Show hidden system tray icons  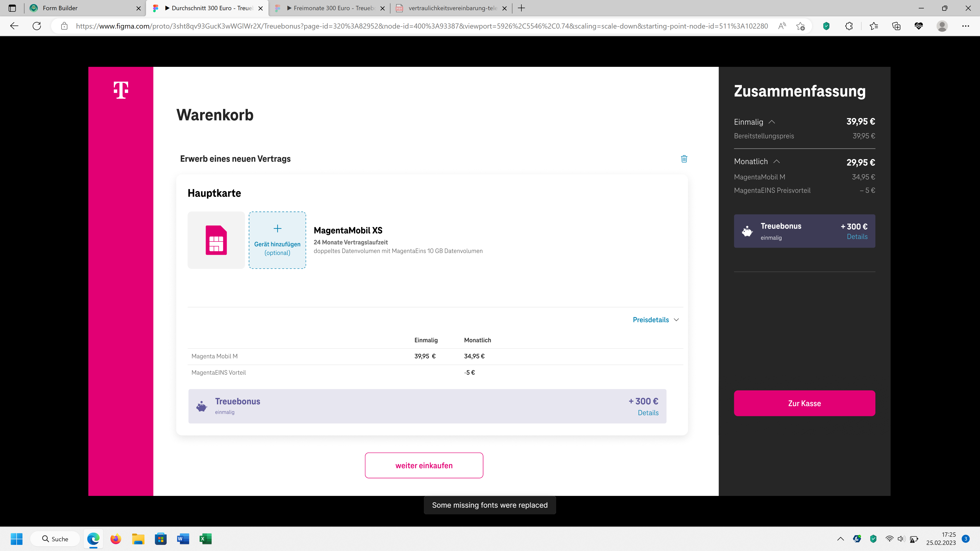click(840, 539)
